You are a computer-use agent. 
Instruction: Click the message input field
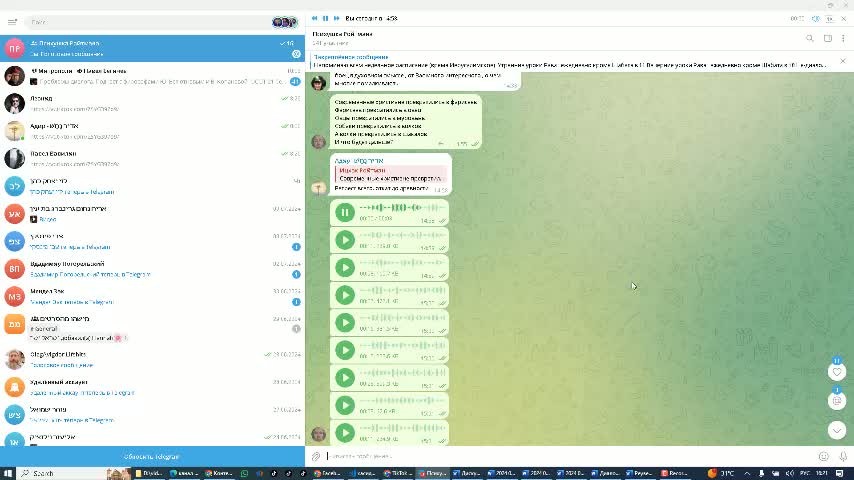click(x=569, y=457)
